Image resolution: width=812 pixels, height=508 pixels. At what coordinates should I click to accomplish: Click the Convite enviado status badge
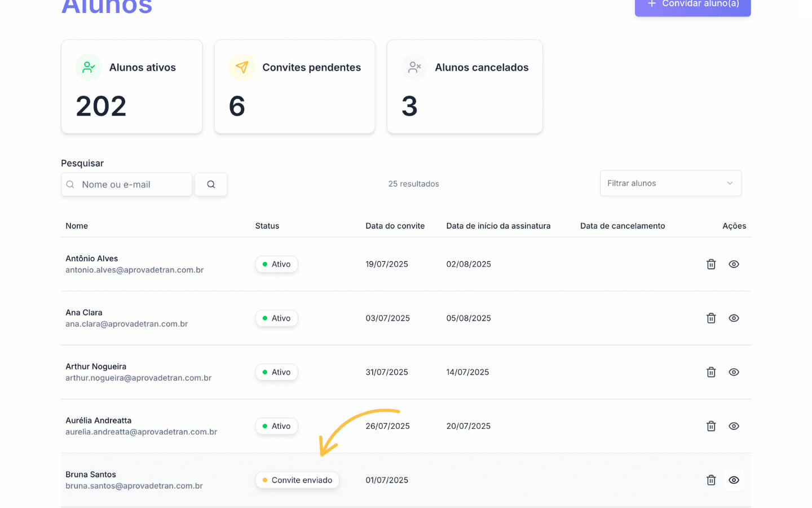tap(297, 480)
